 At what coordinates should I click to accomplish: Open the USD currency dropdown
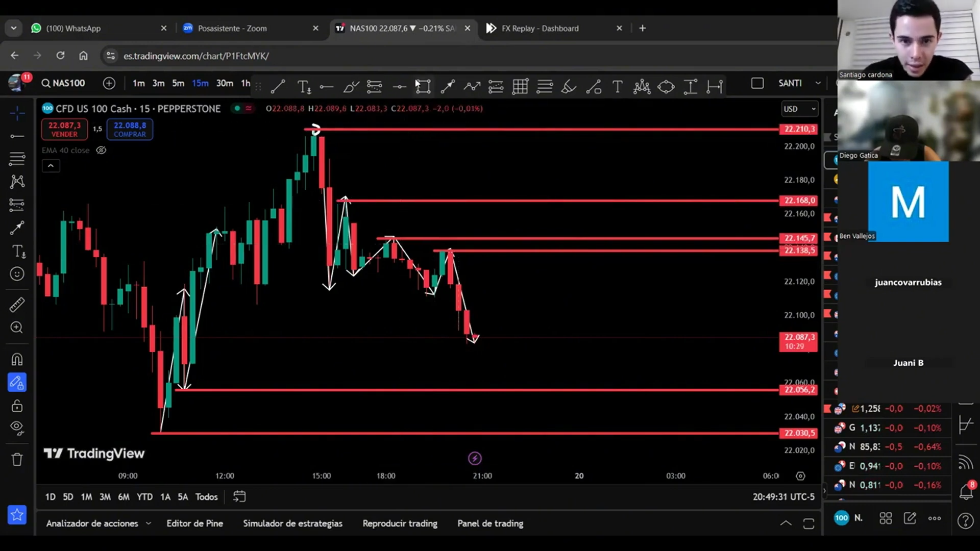(x=799, y=109)
